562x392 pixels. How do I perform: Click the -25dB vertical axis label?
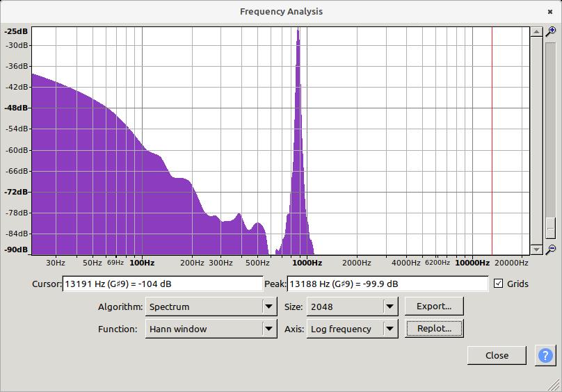point(16,31)
